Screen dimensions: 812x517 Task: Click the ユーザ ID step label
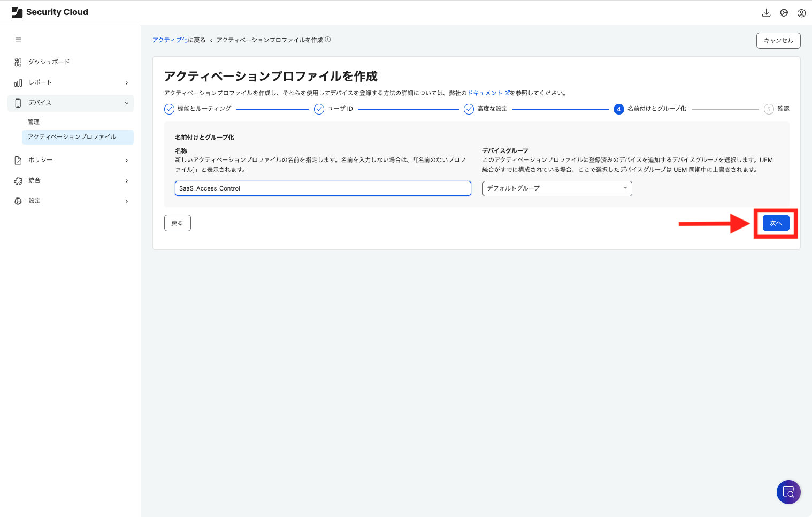coord(340,109)
